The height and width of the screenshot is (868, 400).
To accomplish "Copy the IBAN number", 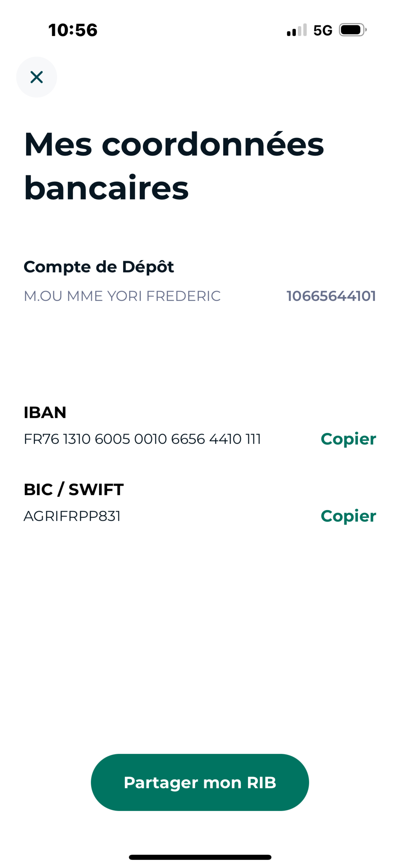I will pos(348,439).
